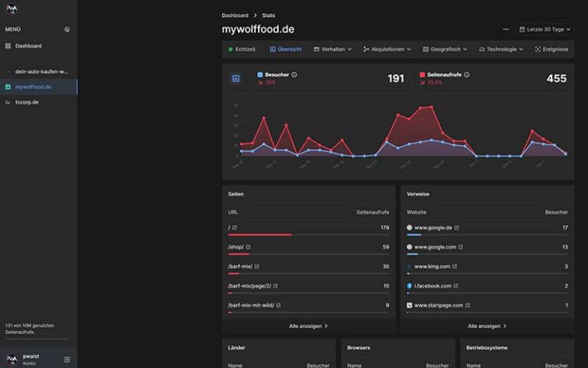This screenshot has width=588, height=368.
Task: Click www.startpage.com referrer entry
Action: click(x=439, y=305)
